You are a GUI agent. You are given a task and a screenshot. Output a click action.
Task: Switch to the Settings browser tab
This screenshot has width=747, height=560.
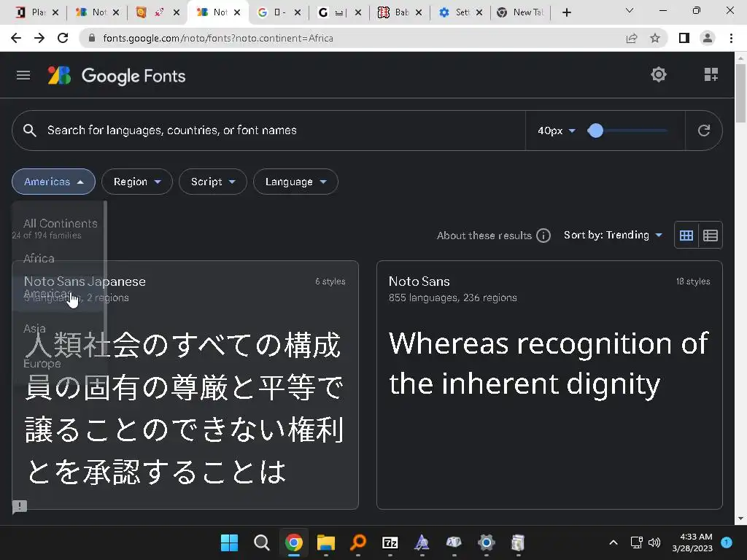[x=460, y=12]
